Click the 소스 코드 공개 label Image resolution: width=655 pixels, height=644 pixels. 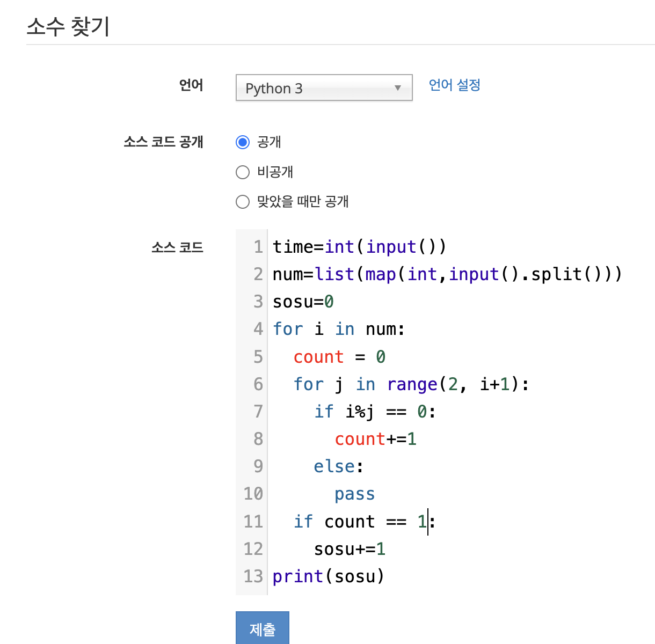coord(163,142)
